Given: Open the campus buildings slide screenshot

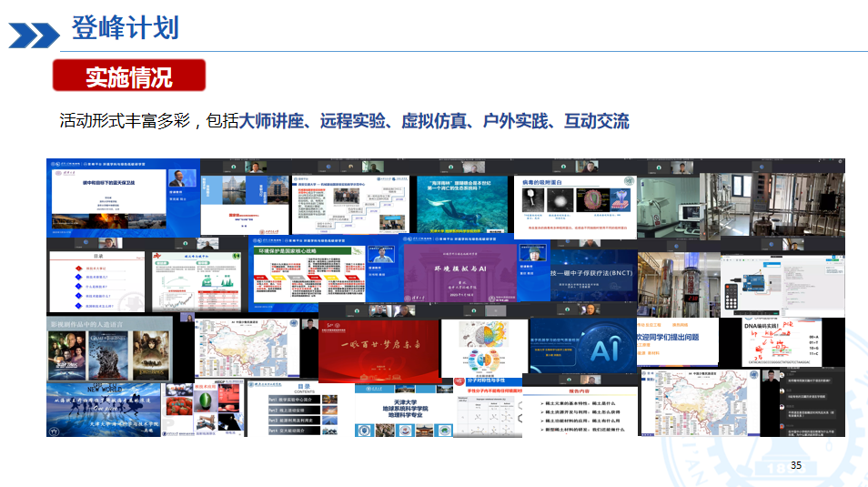Looking at the screenshot, I should [x=245, y=205].
